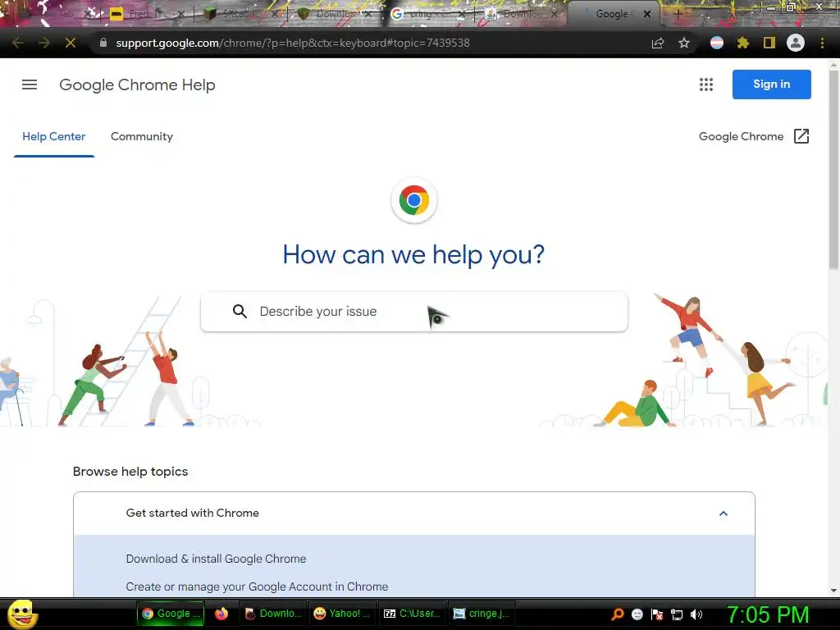Open the Google Chrome external link
Viewport: 840px width, 630px height.
754,137
